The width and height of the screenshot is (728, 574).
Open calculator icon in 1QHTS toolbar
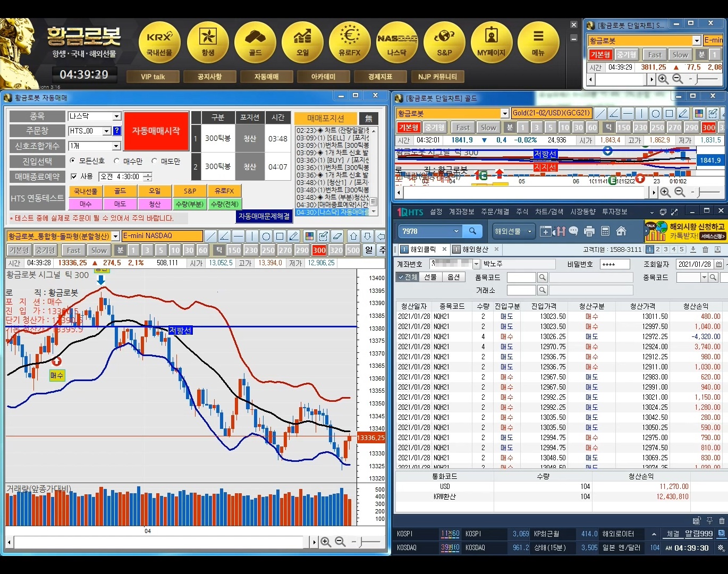(x=605, y=231)
